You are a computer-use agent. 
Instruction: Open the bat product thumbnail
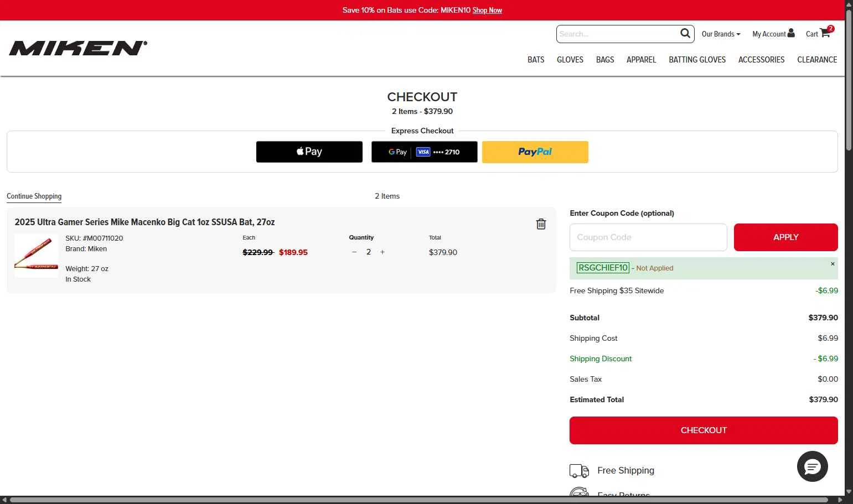click(x=37, y=256)
